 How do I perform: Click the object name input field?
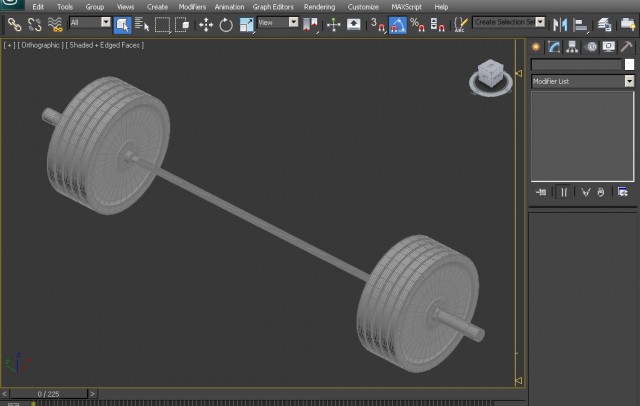pos(576,64)
